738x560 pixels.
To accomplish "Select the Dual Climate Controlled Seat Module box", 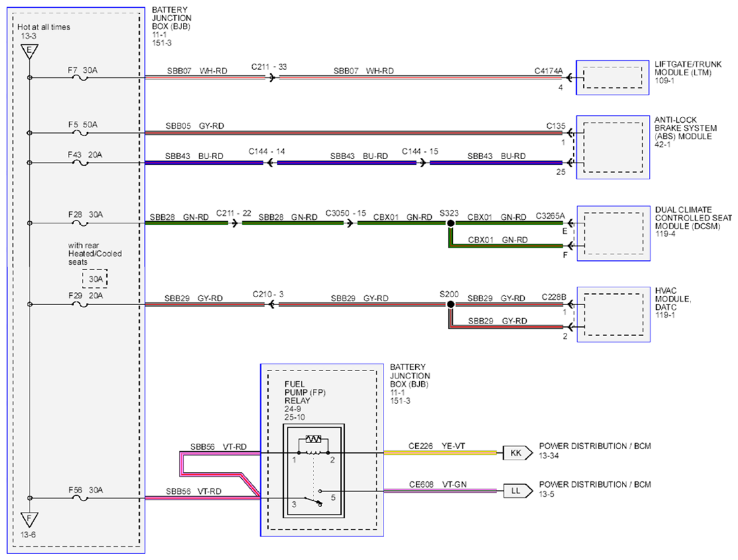I will click(x=613, y=234).
